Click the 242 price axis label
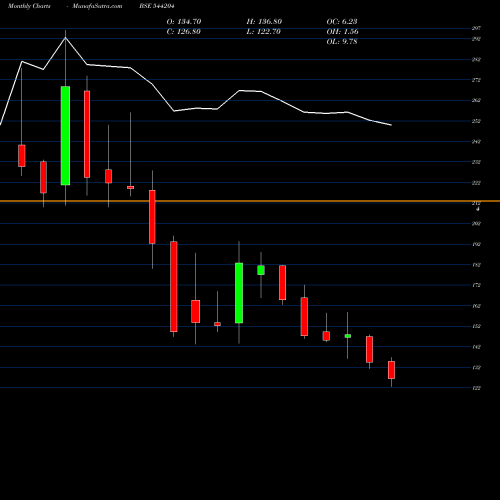500x500 pixels. click(x=476, y=142)
